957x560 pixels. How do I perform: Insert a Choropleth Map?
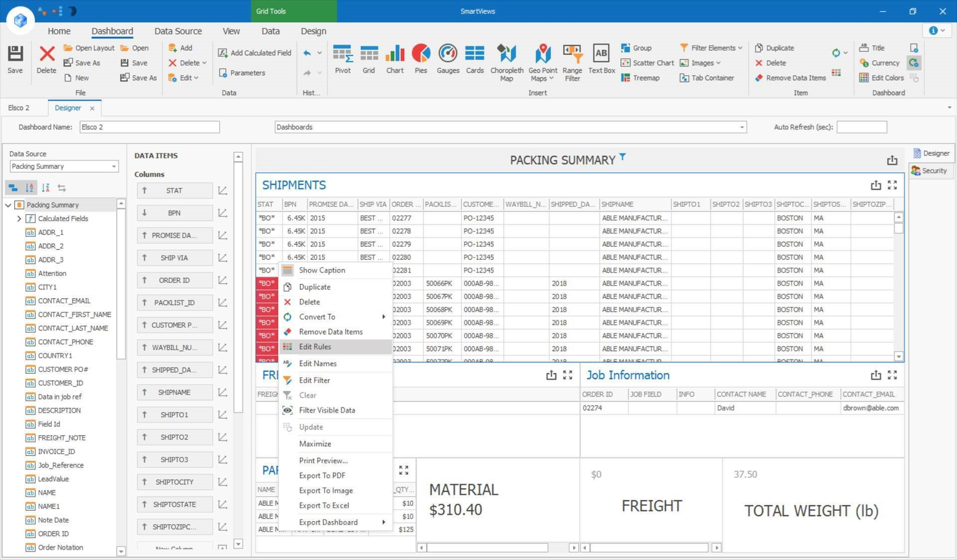(x=506, y=61)
